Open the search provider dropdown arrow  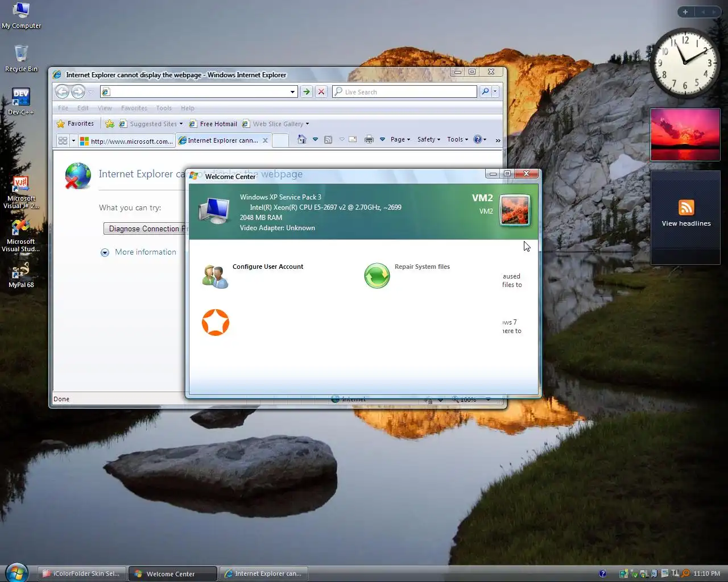[495, 92]
